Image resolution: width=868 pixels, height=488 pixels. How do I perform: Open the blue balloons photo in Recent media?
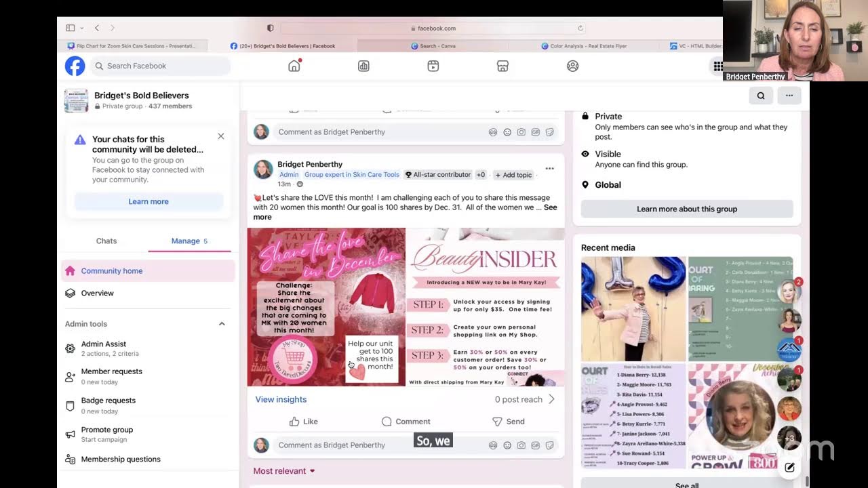coord(633,309)
